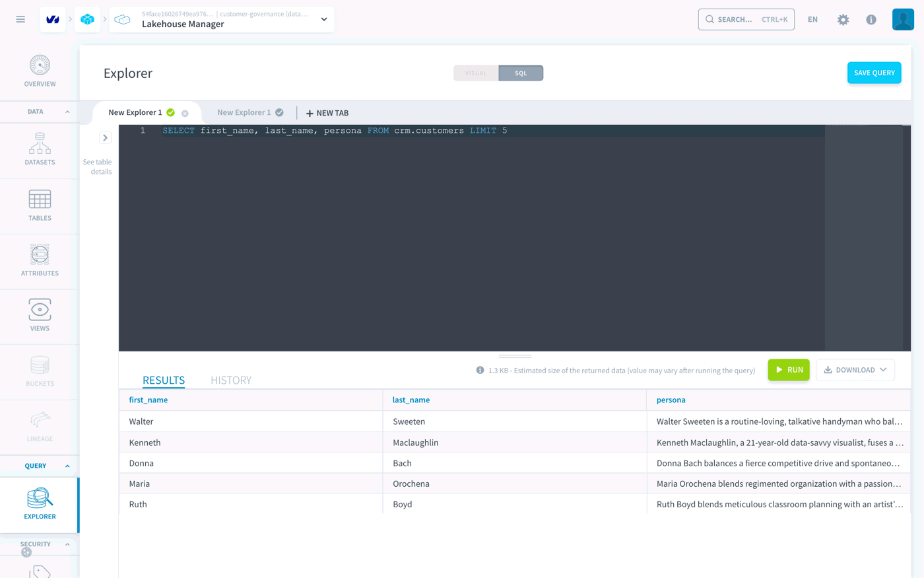Open the Views eye icon

tap(40, 310)
